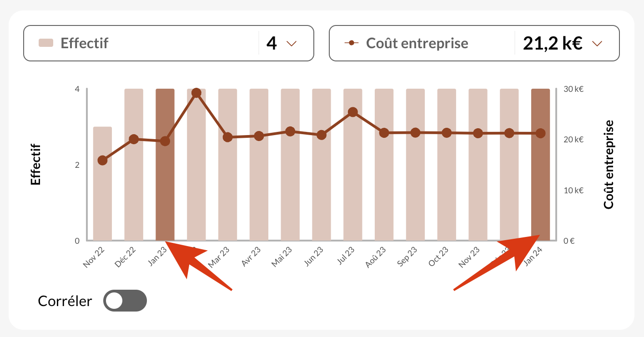Click the 21,2 k€ value

[553, 43]
